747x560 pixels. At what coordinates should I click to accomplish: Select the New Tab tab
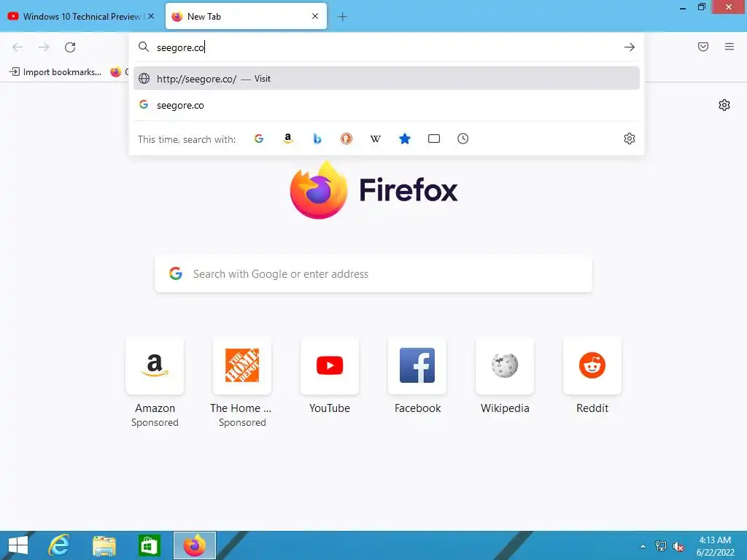coord(246,17)
